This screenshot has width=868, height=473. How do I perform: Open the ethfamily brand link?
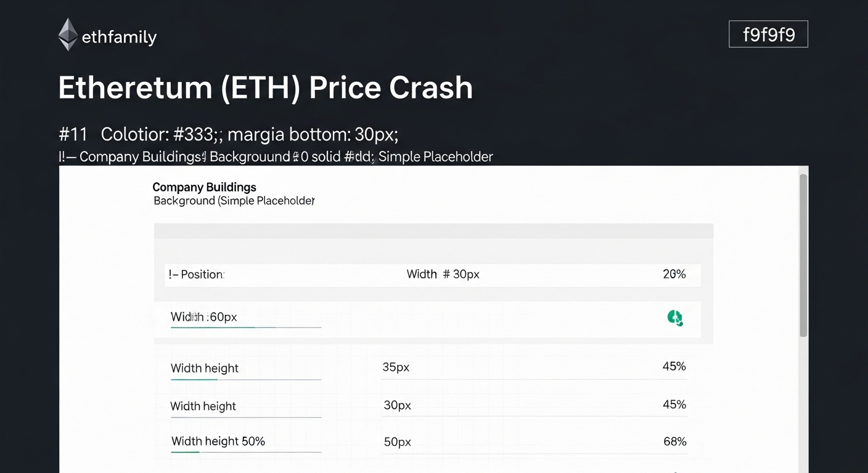pos(119,38)
